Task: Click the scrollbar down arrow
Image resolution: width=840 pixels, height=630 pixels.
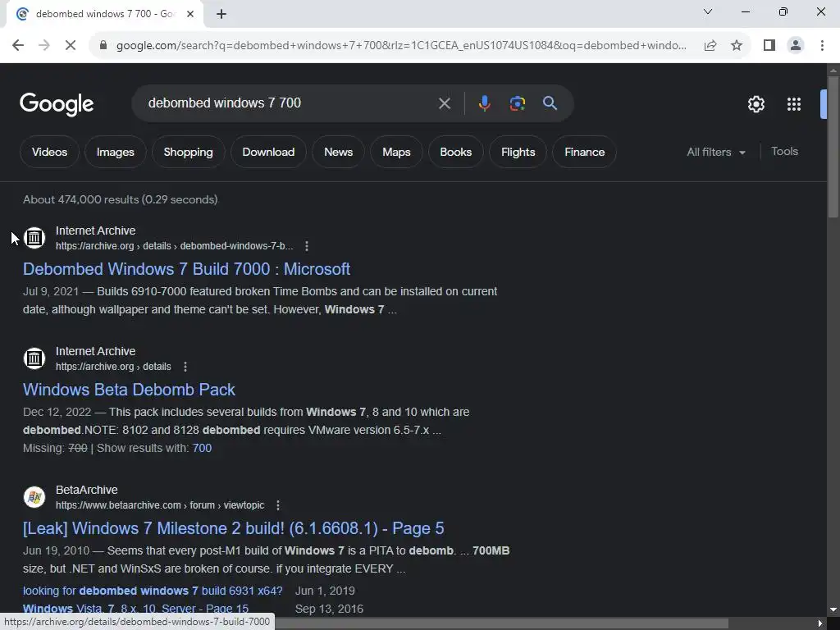Action: pyautogui.click(x=833, y=609)
